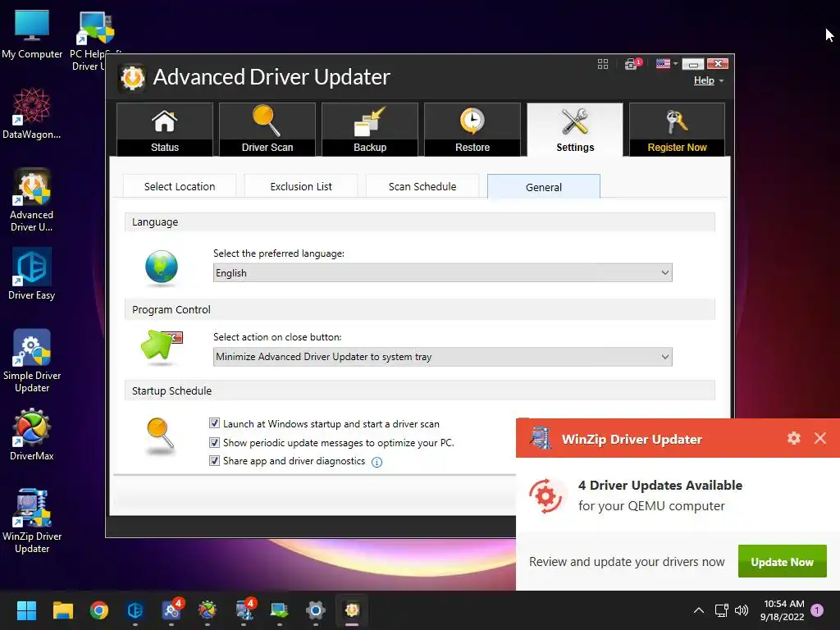Open DataWagon desktop shortcut
840x630 pixels.
coord(32,114)
